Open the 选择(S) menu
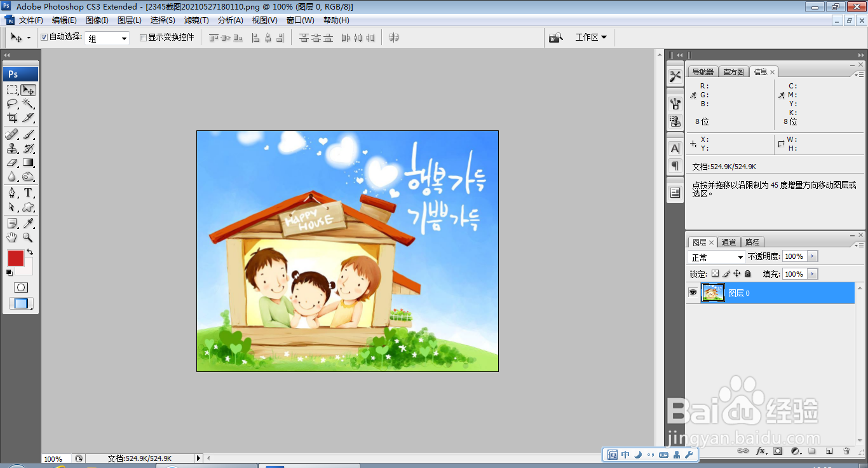This screenshot has width=868, height=468. [163, 20]
